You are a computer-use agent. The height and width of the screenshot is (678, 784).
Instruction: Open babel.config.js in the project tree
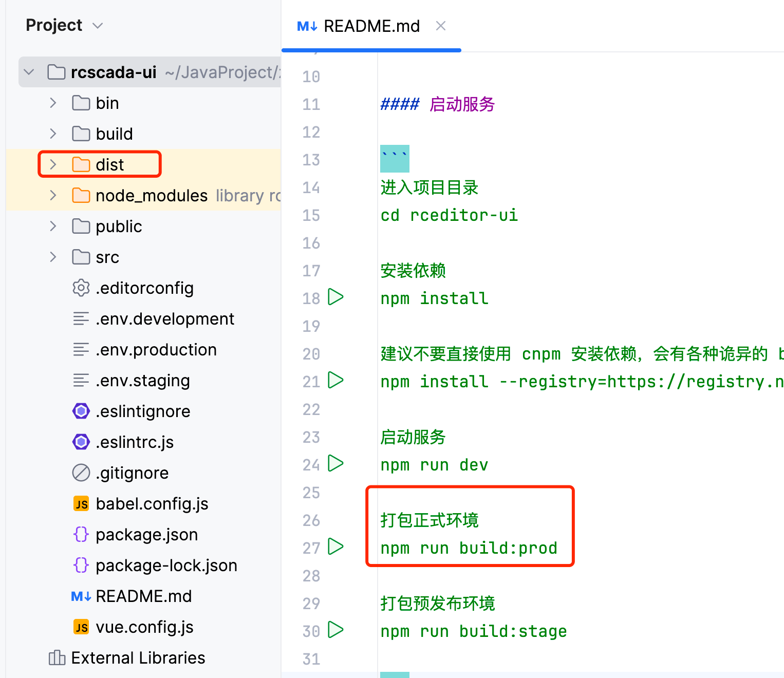click(152, 504)
